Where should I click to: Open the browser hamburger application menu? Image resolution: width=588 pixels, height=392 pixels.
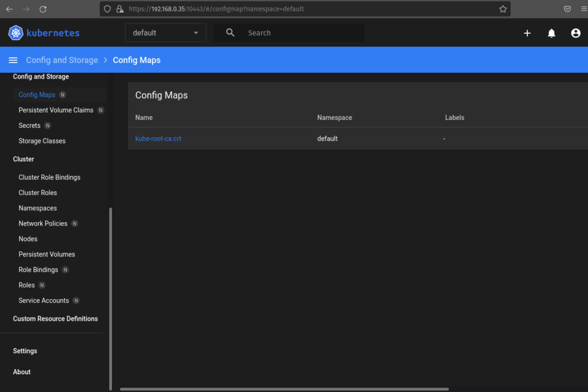point(584,9)
